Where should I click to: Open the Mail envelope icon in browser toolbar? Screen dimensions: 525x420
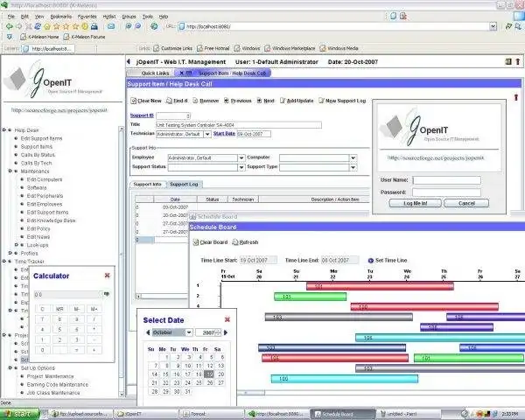111,26
